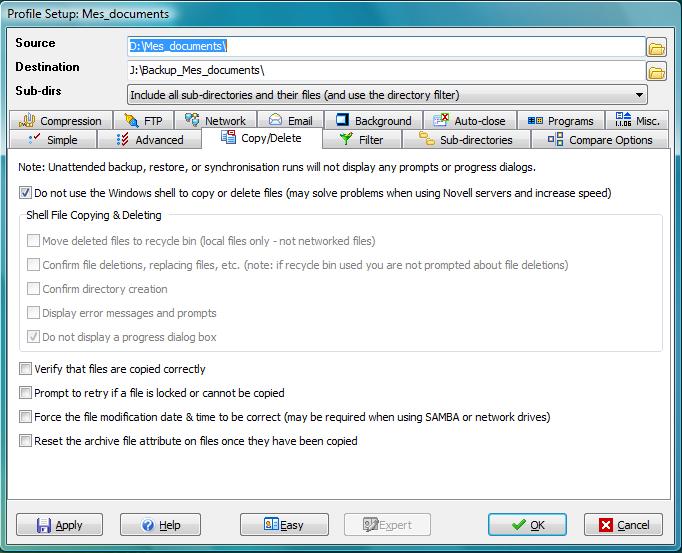Select the Email tab

[290, 121]
